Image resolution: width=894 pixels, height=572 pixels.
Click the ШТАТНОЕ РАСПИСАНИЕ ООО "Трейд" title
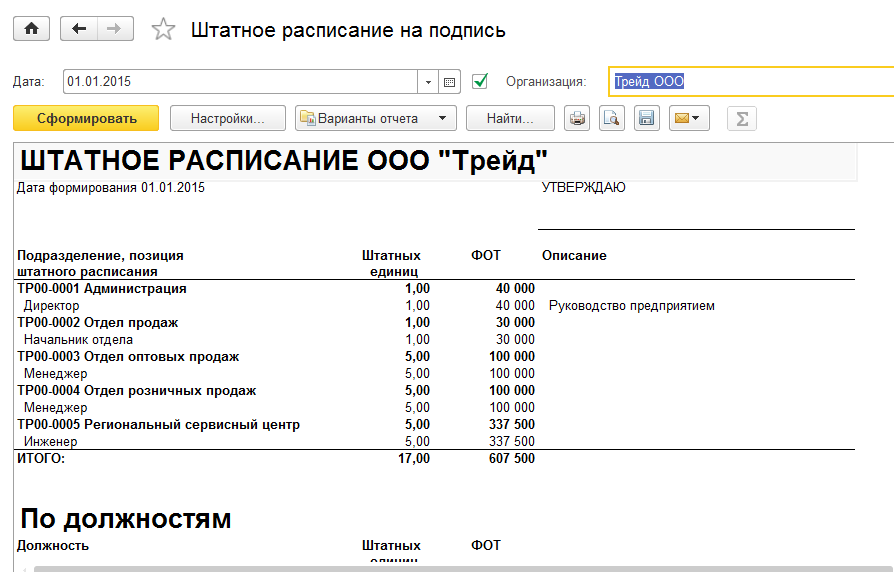[283, 161]
